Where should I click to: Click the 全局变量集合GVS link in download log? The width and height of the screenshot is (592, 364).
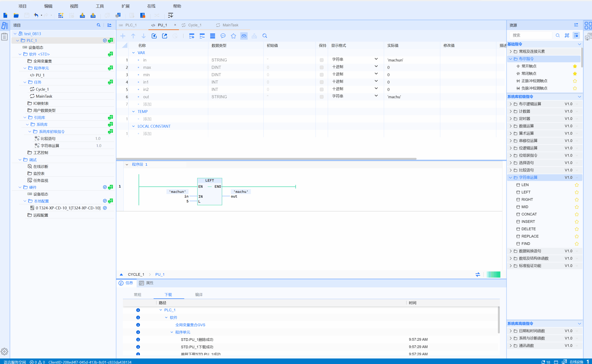190,325
